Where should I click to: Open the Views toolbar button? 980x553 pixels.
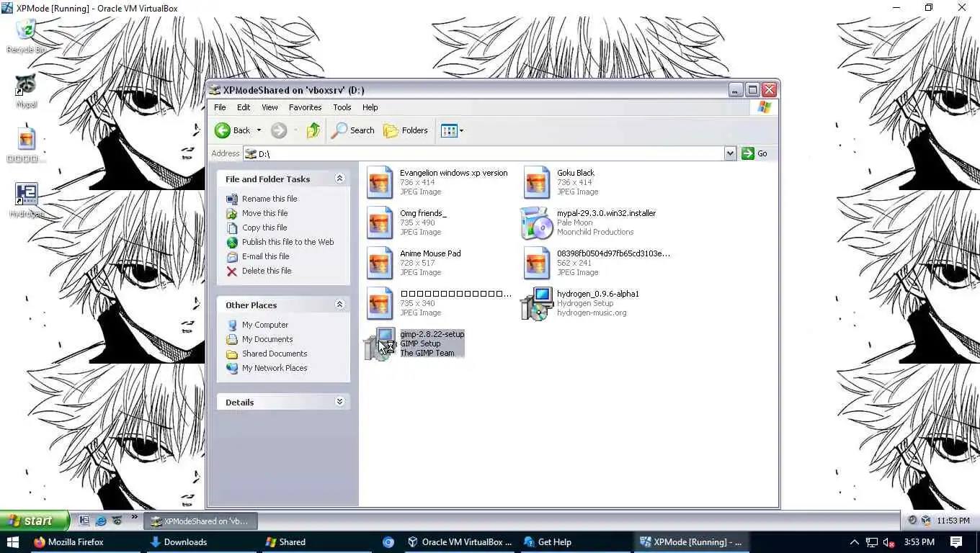452,130
